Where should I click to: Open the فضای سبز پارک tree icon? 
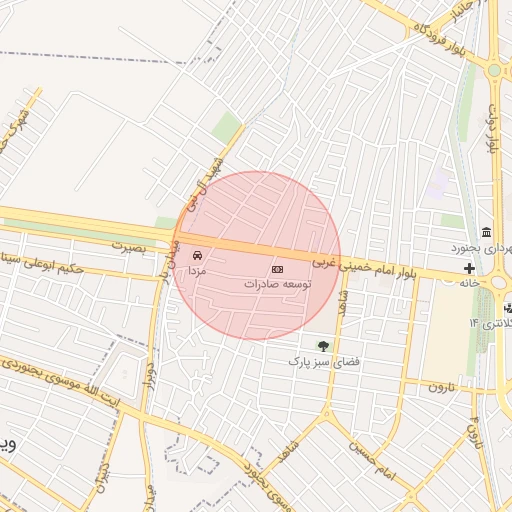323,347
